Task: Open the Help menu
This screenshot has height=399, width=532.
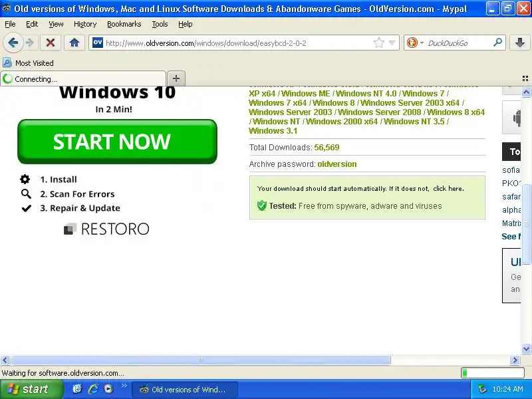Action: pos(186,24)
